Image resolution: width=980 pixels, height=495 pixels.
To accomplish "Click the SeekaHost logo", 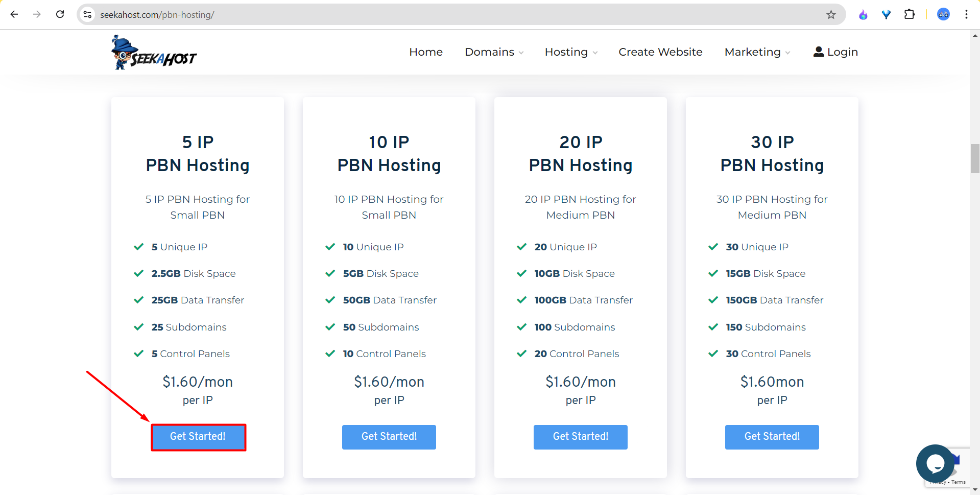I will point(154,53).
